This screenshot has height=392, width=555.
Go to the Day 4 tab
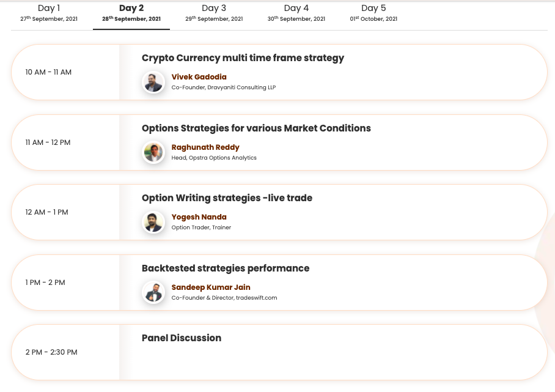(x=296, y=12)
